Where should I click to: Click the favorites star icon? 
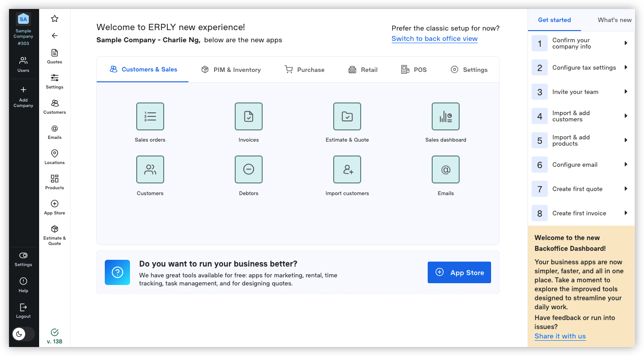click(54, 18)
